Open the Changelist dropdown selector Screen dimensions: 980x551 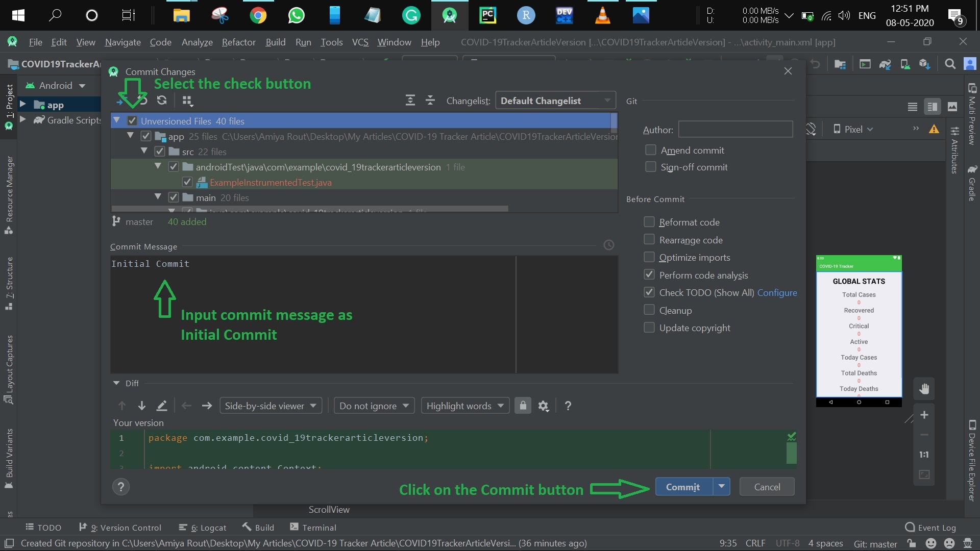tap(554, 100)
